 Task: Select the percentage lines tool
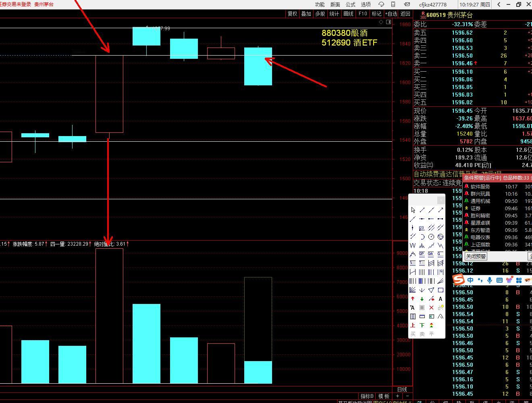[x=413, y=263]
